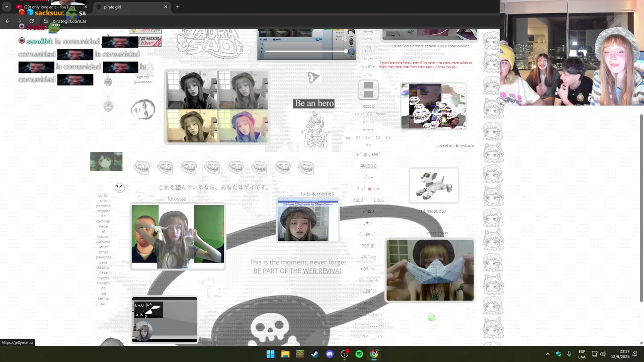
Task: Open the green game icon in taskbar
Action: 300,354
